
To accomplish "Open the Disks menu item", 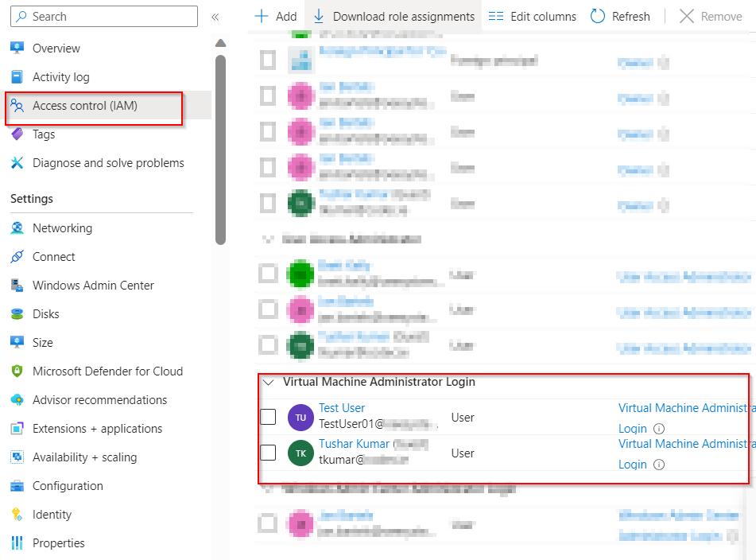I will coord(46,314).
